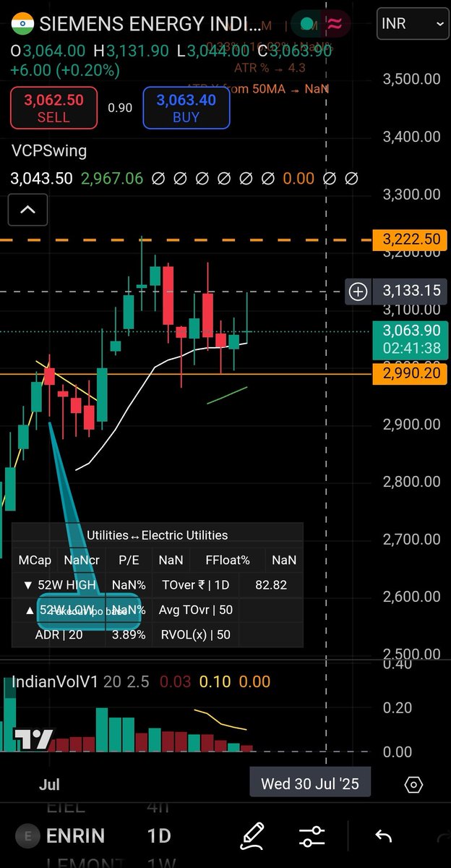Click the FFloat% table cell
Viewport: 451px width, 868px height.
[228, 560]
